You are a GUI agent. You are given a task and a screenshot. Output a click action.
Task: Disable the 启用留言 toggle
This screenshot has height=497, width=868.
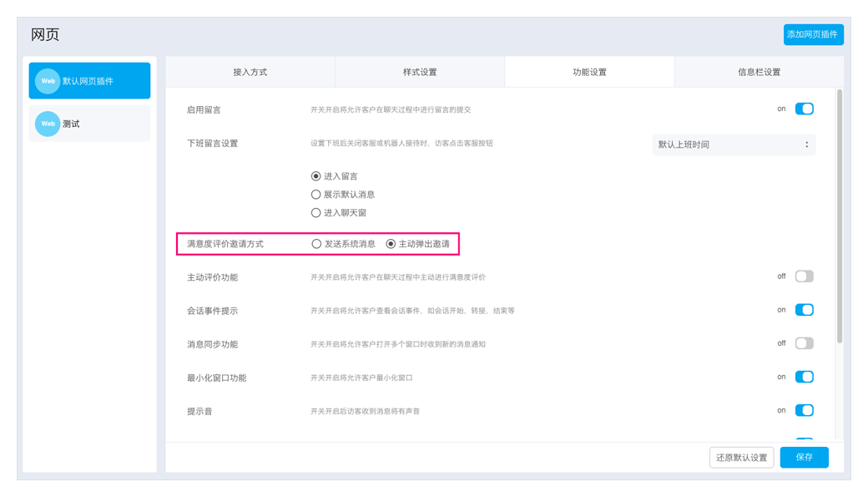[x=804, y=109]
